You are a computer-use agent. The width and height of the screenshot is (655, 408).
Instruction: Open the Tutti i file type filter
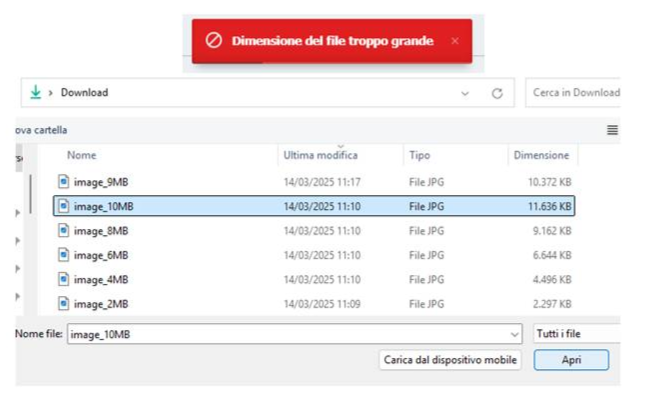576,334
